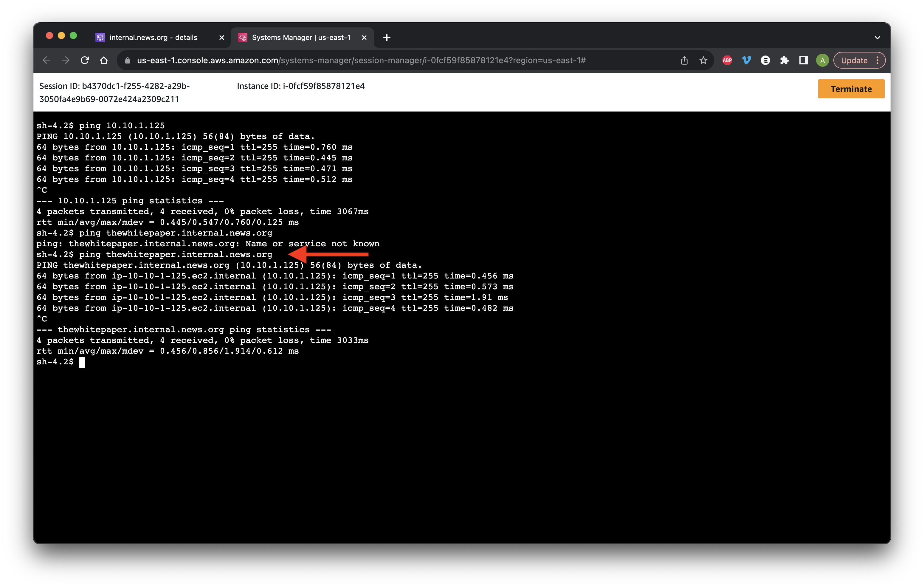Open the green profile avatar
The height and width of the screenshot is (588, 924).
point(822,60)
